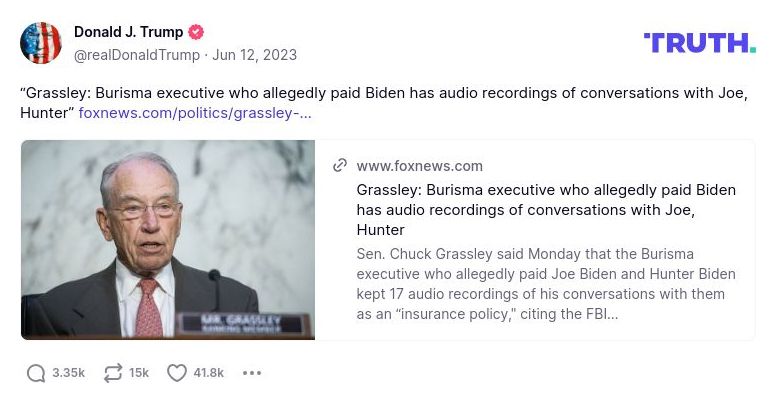Click the @realDonaldTrump handle
The height and width of the screenshot is (403, 777).
(x=137, y=55)
